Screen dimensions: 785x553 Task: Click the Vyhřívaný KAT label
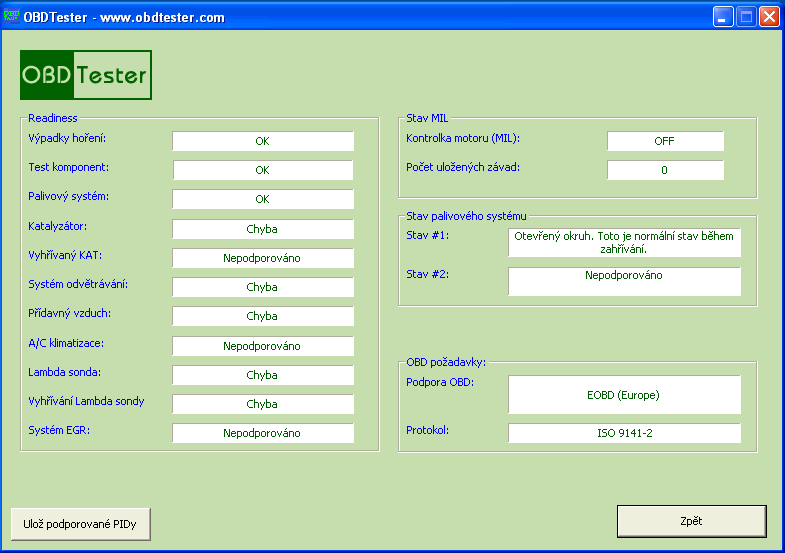65,255
